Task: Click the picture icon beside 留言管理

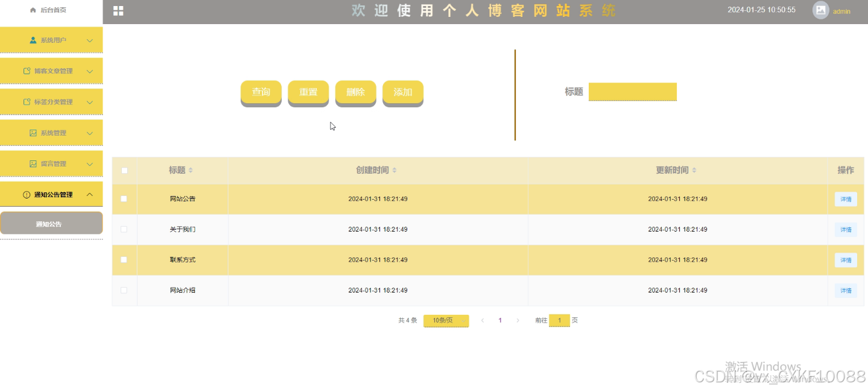Action: 33,163
